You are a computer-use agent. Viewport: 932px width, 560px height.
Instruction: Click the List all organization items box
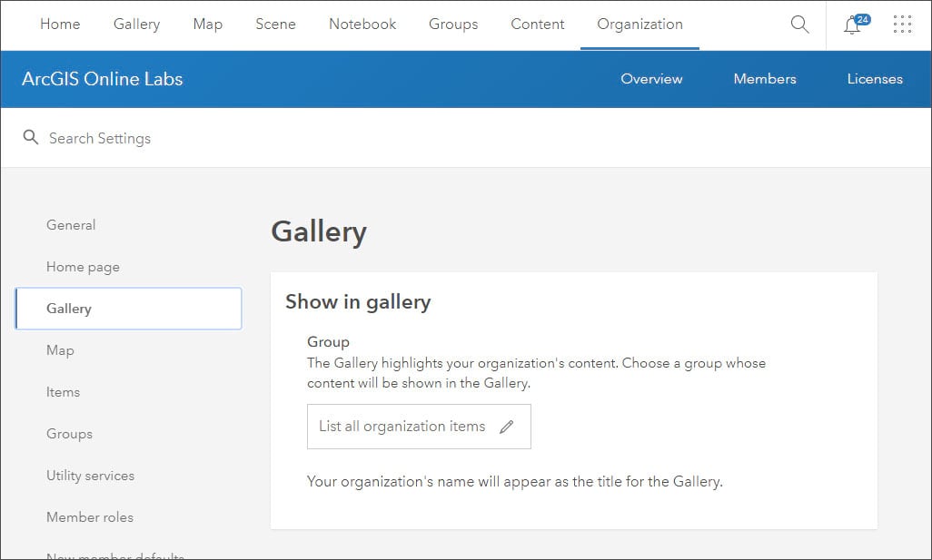402,427
